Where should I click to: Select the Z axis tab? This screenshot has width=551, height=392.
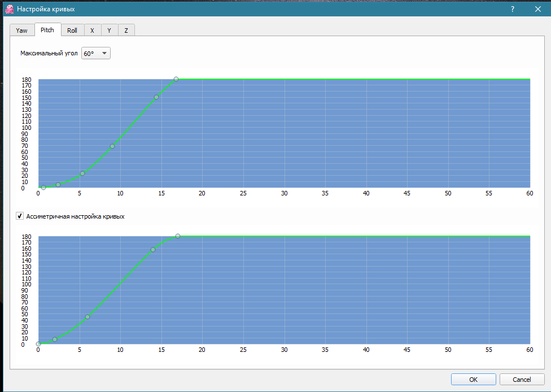click(x=126, y=31)
